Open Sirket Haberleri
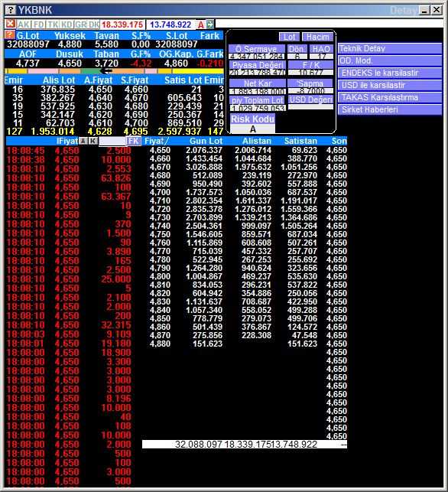 point(390,110)
